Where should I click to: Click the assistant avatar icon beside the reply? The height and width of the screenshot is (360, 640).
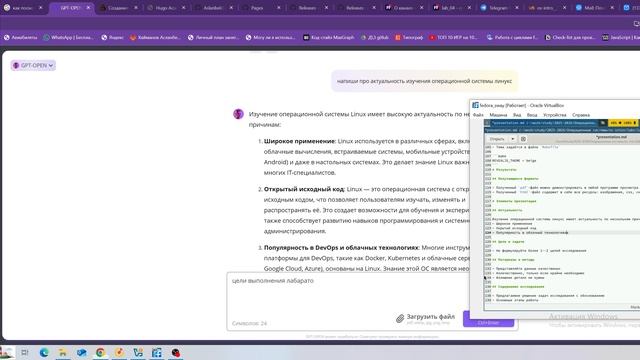238,114
